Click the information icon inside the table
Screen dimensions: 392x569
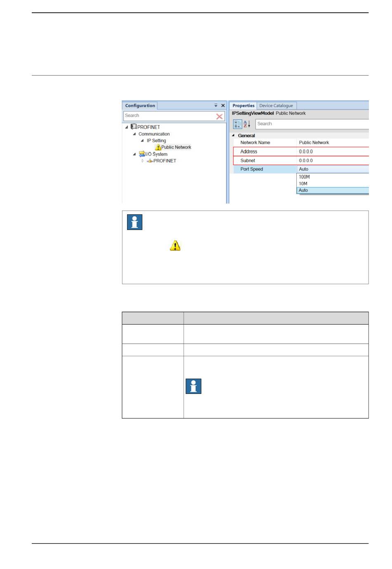(194, 386)
